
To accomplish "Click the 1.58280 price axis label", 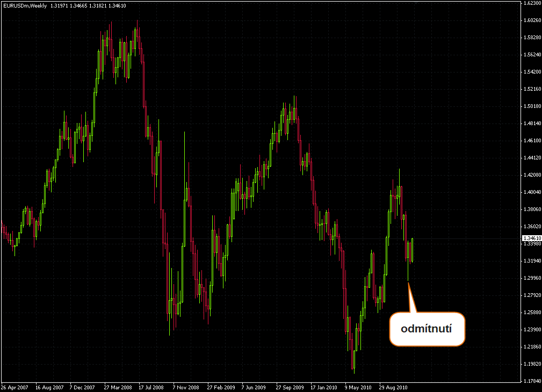I will (532, 38).
